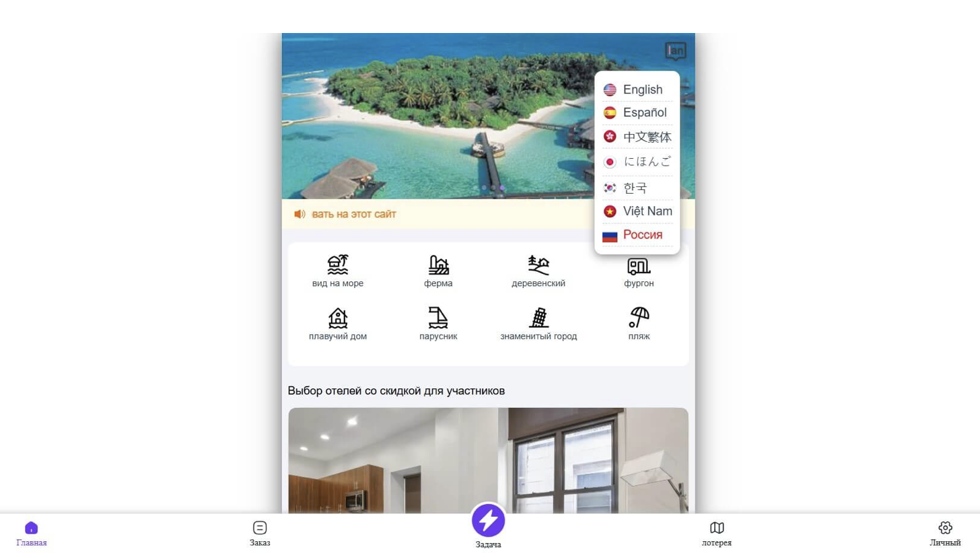Image resolution: width=980 pixels, height=558 pixels.
Task: Open the парусник sailboat category
Action: coord(438,317)
